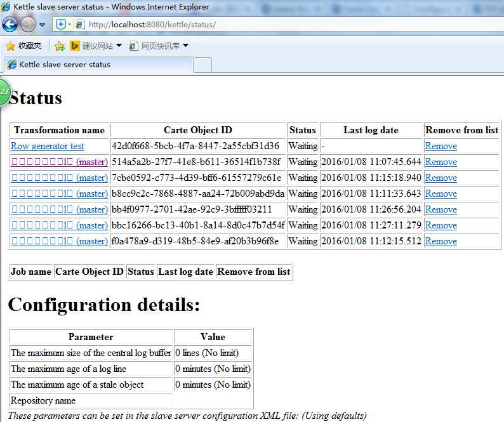Screen dimensions: 504x422
Task: Expand the 建议网站 dropdown arrow
Action: [119, 46]
